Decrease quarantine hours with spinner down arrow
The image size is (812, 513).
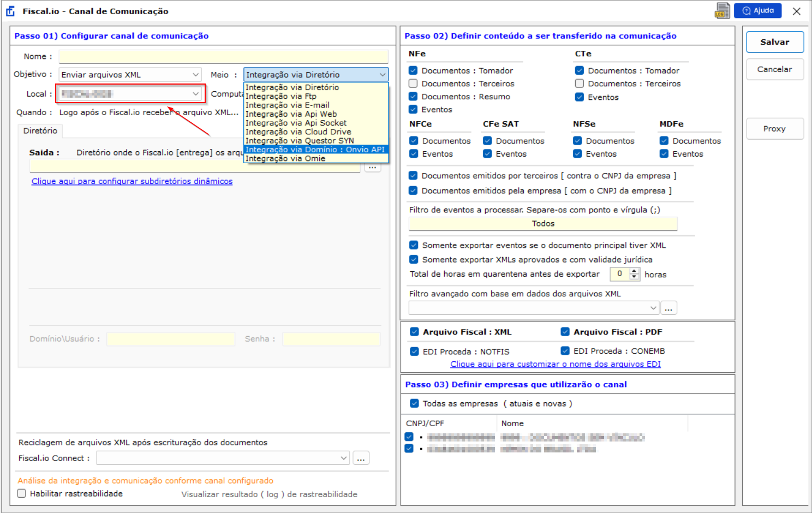(634, 277)
